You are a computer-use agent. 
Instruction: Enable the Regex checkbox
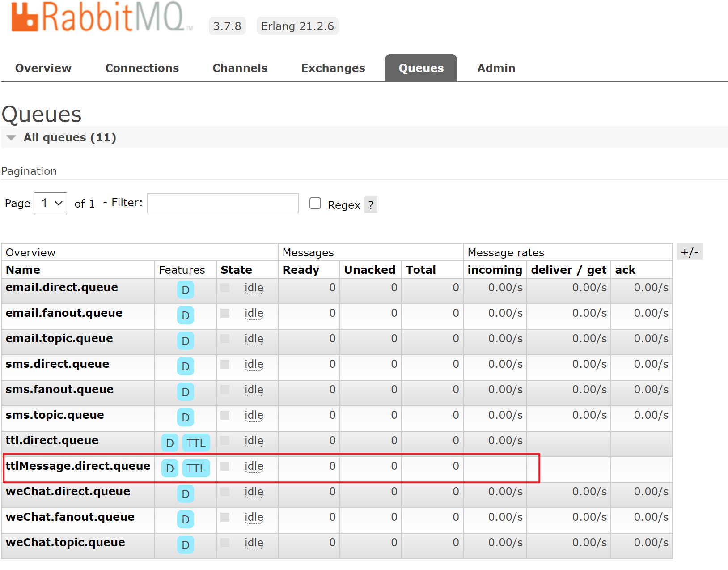[x=315, y=203]
